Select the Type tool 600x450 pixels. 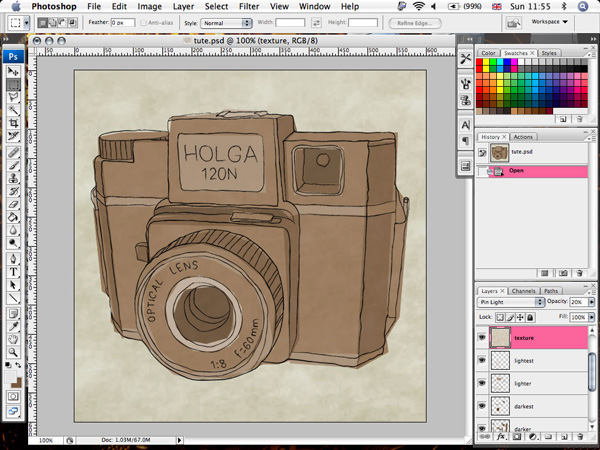click(x=13, y=272)
